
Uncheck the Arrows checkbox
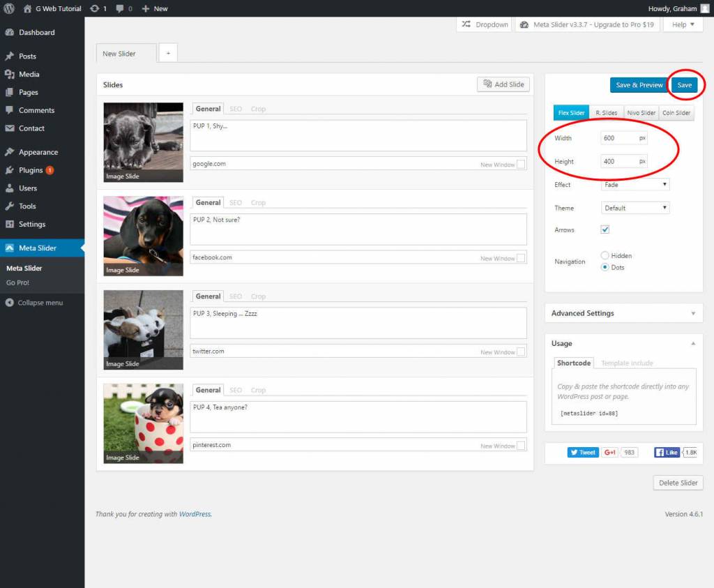tap(605, 229)
